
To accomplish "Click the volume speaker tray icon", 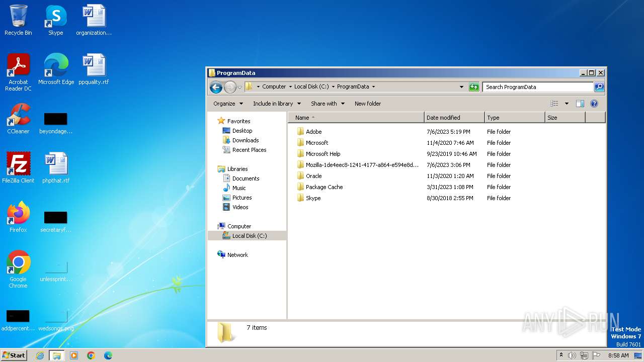I will point(572,355).
